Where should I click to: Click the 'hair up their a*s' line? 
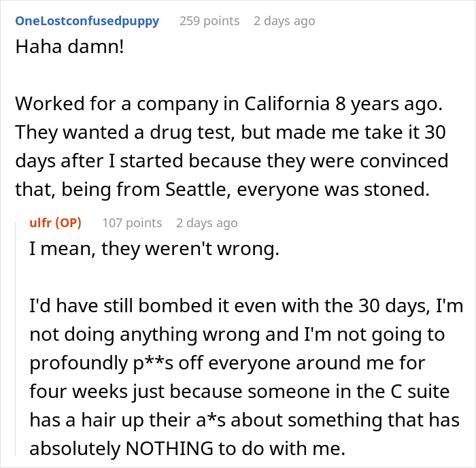244,420
